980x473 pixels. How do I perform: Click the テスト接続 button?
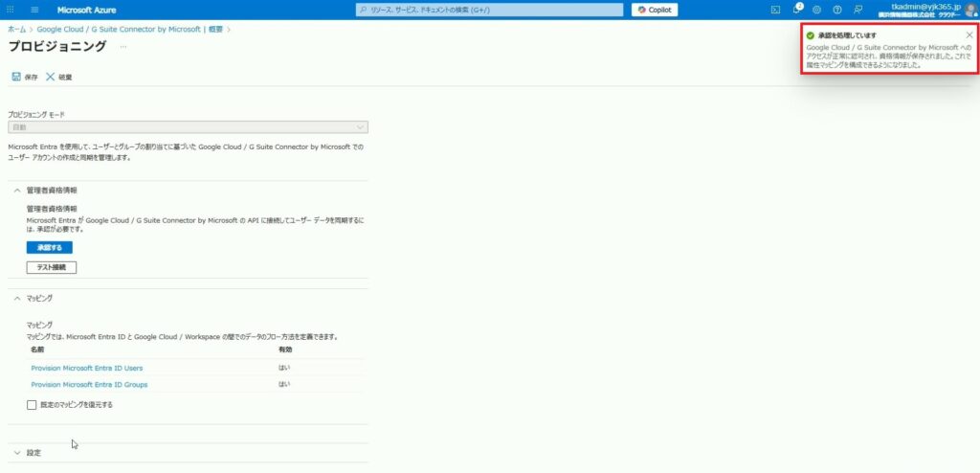coord(51,267)
